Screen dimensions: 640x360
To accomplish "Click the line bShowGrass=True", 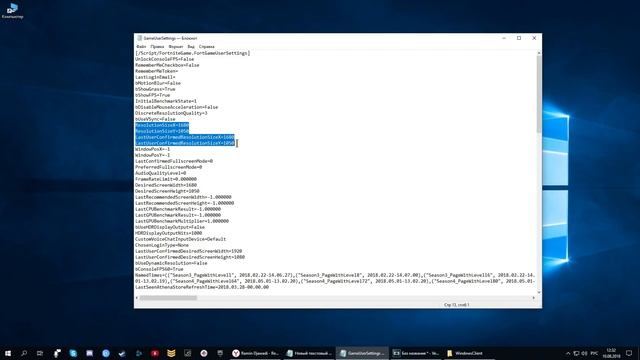I will pos(155,89).
